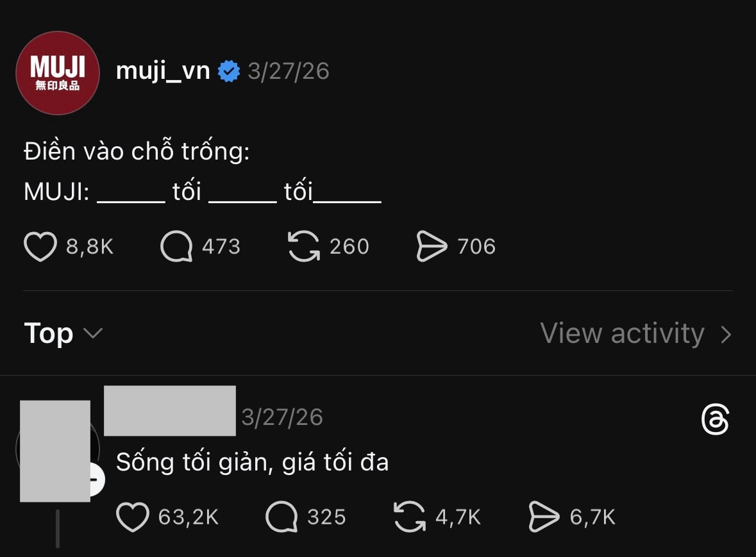Select the reply text "Sống tối giản, giá tối đa"
Viewport: 756px width, 557px height.
point(252,462)
